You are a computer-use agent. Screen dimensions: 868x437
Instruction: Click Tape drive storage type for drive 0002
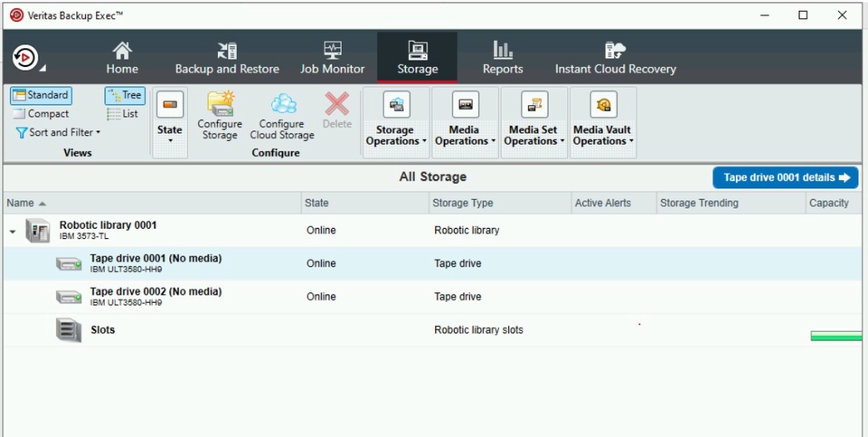pyautogui.click(x=458, y=297)
